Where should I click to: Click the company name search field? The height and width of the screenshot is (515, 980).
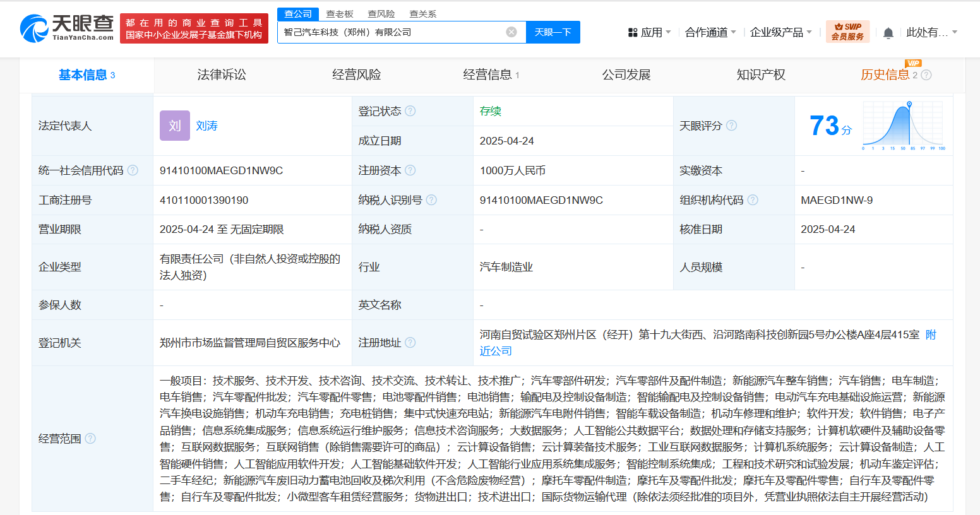[x=391, y=32]
